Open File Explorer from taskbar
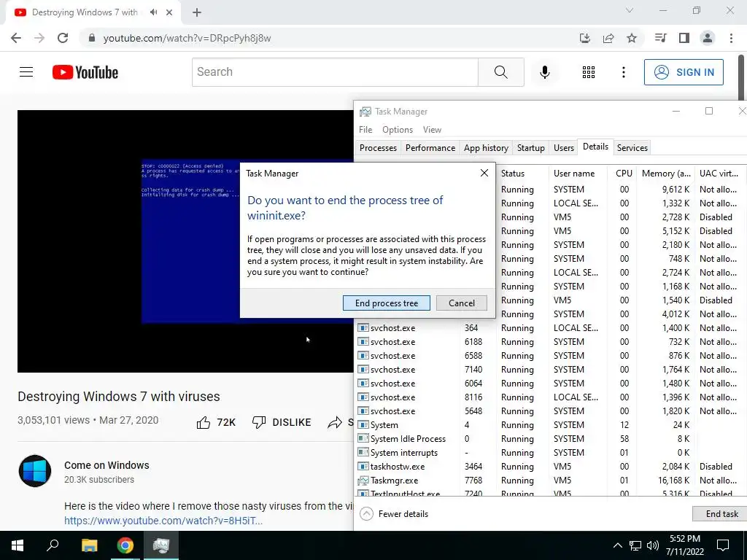Image resolution: width=747 pixels, height=560 pixels. point(89,545)
